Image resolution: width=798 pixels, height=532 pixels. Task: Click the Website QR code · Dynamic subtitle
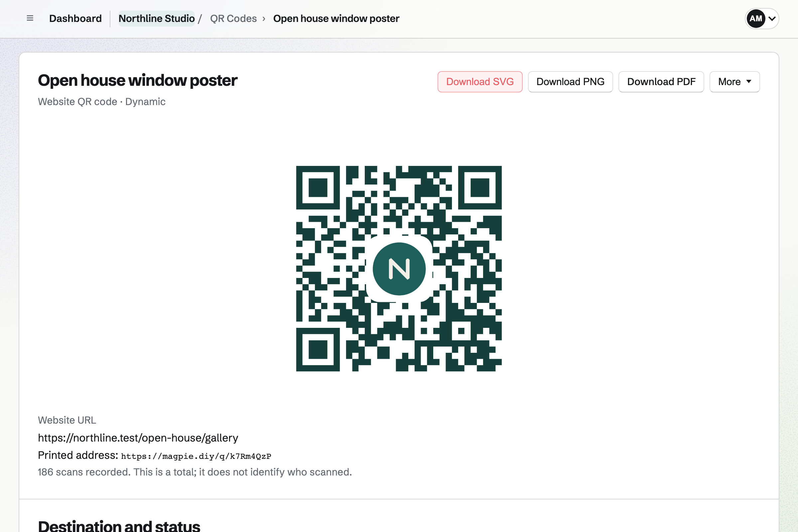102,101
